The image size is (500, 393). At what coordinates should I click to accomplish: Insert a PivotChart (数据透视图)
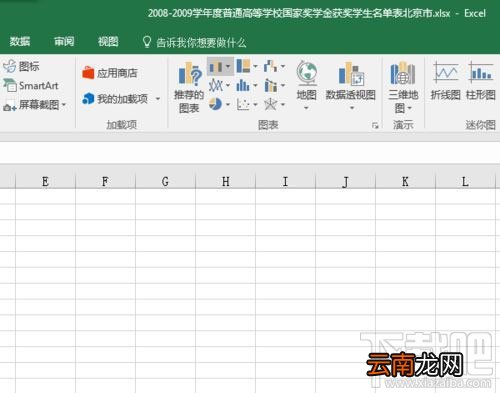tap(351, 81)
